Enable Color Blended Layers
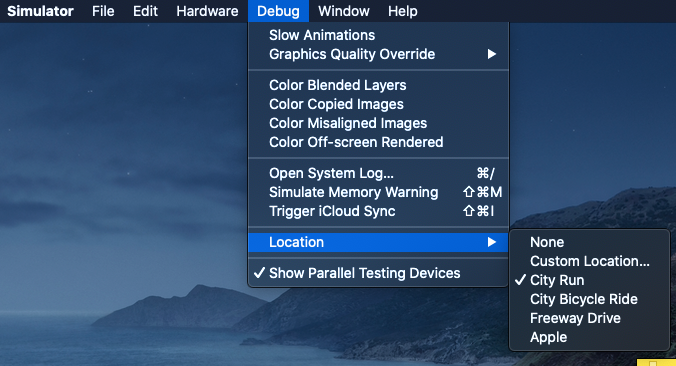 click(379, 85)
